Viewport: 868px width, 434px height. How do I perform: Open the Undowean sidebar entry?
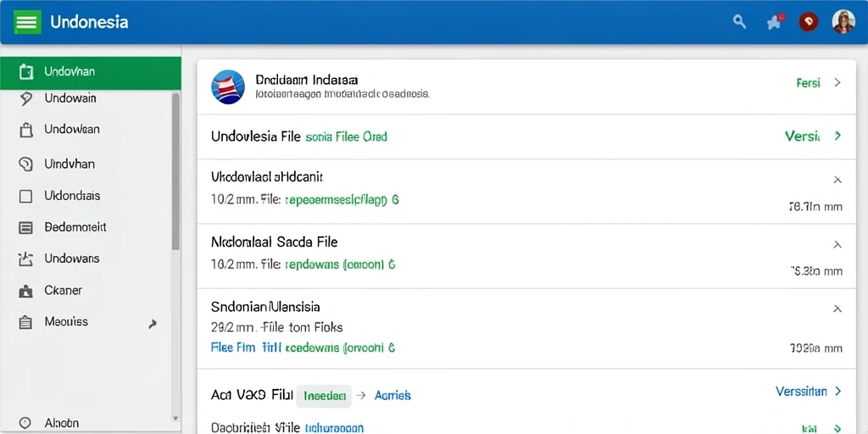coord(72,129)
